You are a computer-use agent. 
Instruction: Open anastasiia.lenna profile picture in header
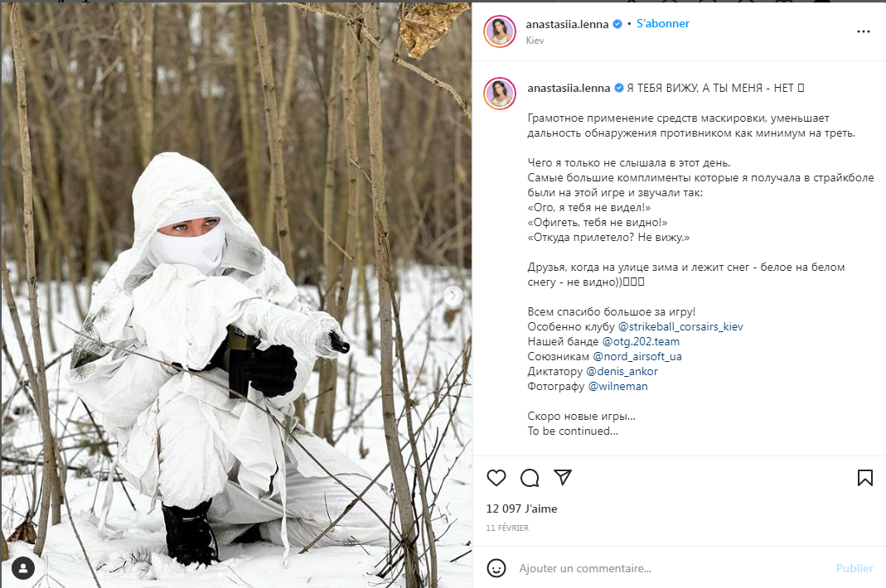click(500, 31)
